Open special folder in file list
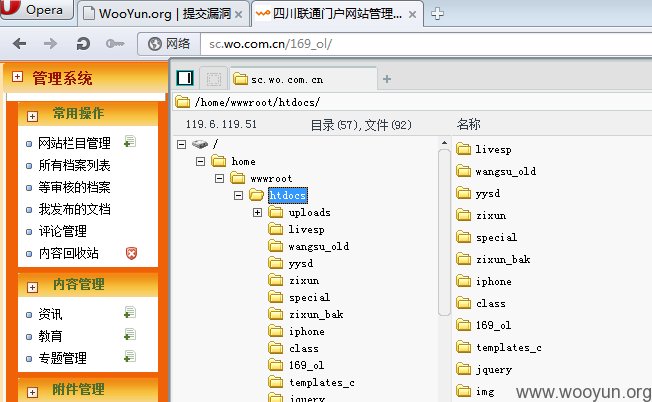This screenshot has height=402, width=652. pyautogui.click(x=496, y=237)
